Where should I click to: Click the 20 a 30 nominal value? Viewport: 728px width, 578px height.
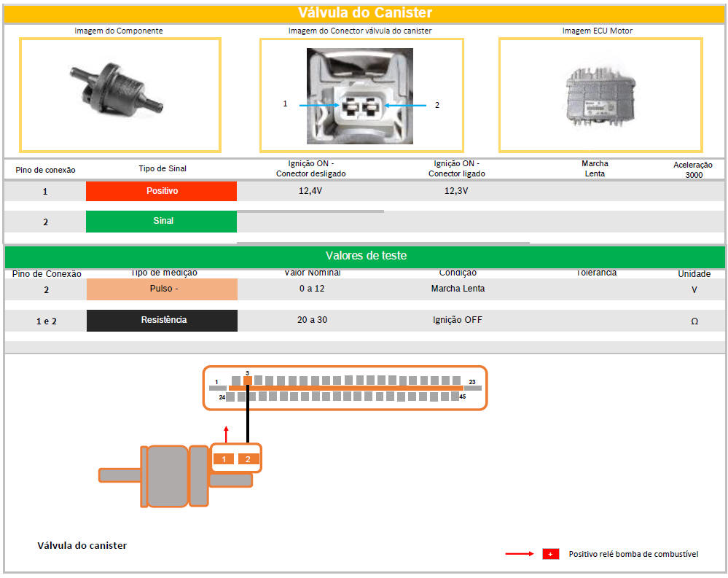tap(312, 320)
